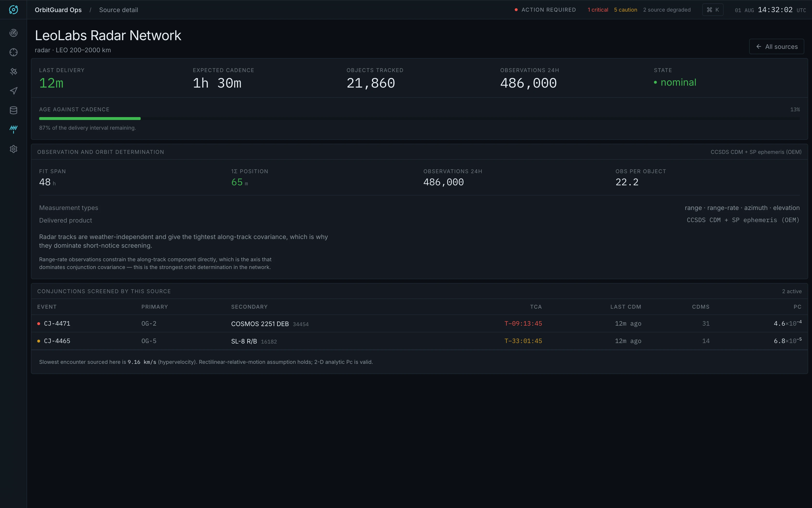
Task: Click the SL-8 R/B secondary object
Action: (244, 341)
